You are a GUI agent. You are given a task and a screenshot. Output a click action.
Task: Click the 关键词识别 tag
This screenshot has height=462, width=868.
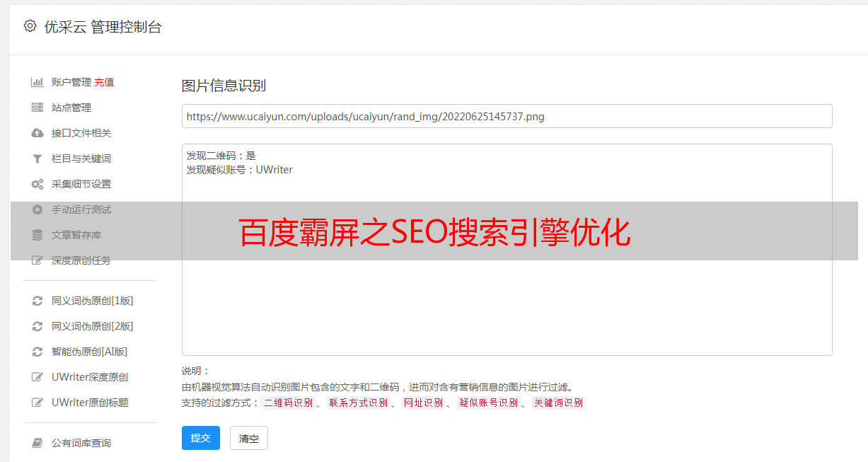[559, 403]
